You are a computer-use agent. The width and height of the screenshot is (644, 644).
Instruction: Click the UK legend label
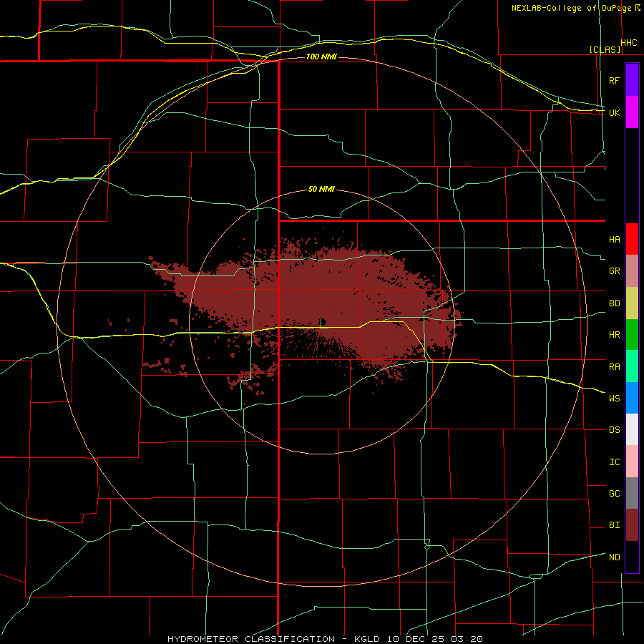(x=614, y=112)
